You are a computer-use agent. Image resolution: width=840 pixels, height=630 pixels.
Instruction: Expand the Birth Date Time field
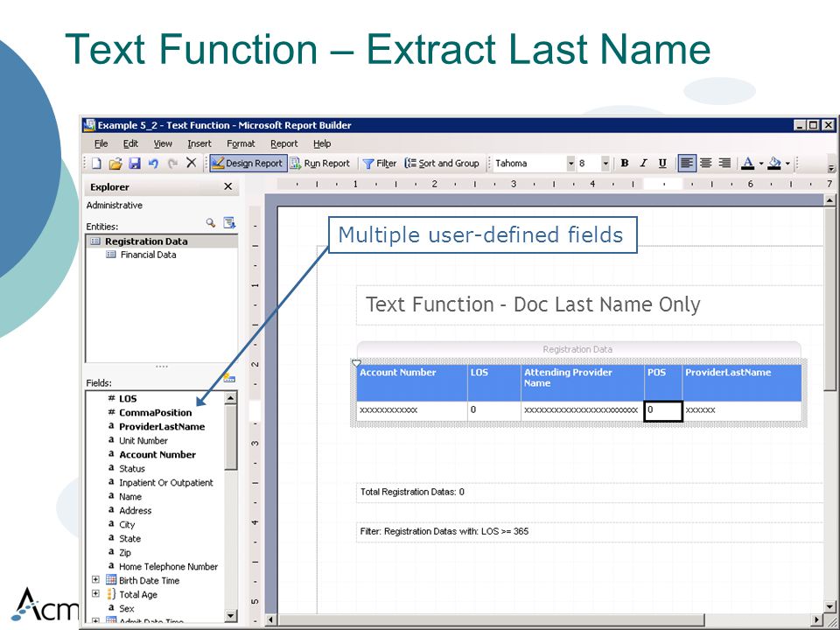point(95,579)
